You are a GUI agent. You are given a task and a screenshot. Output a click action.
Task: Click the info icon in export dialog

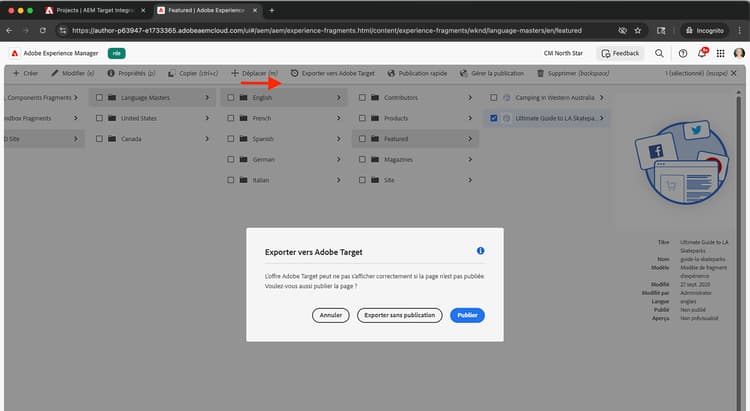[480, 251]
